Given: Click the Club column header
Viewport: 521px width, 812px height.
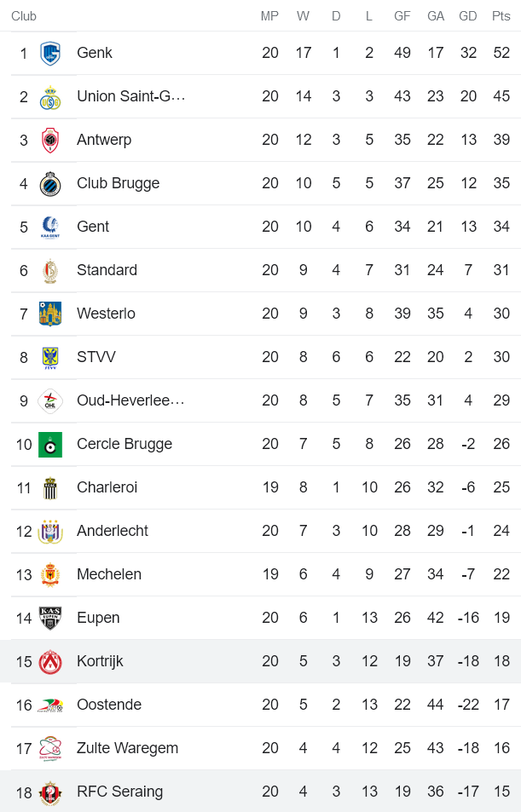Looking at the screenshot, I should (24, 15).
